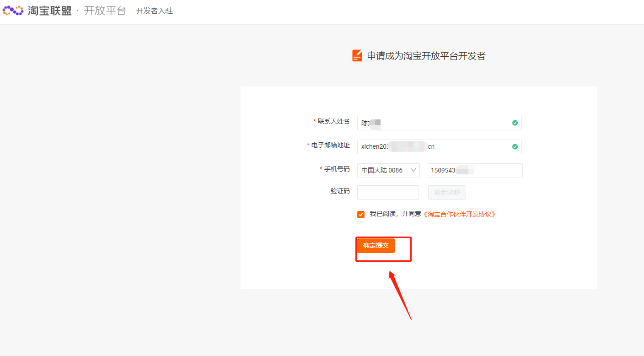This screenshot has height=356, width=644.
Task: Focus the 验证码 input box
Action: [x=388, y=193]
